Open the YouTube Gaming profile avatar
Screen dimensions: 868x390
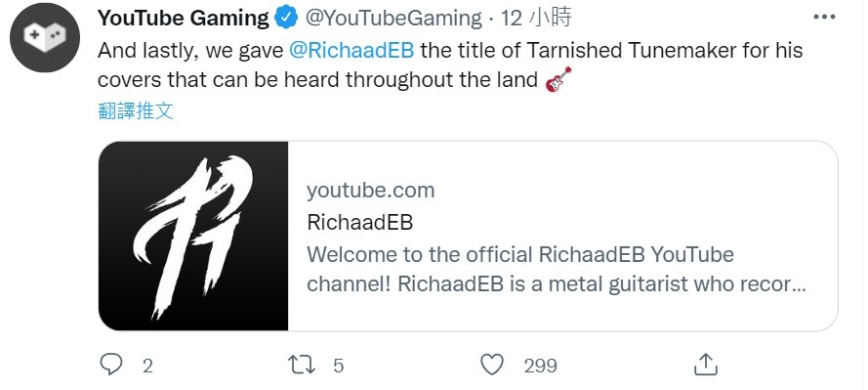[x=45, y=38]
